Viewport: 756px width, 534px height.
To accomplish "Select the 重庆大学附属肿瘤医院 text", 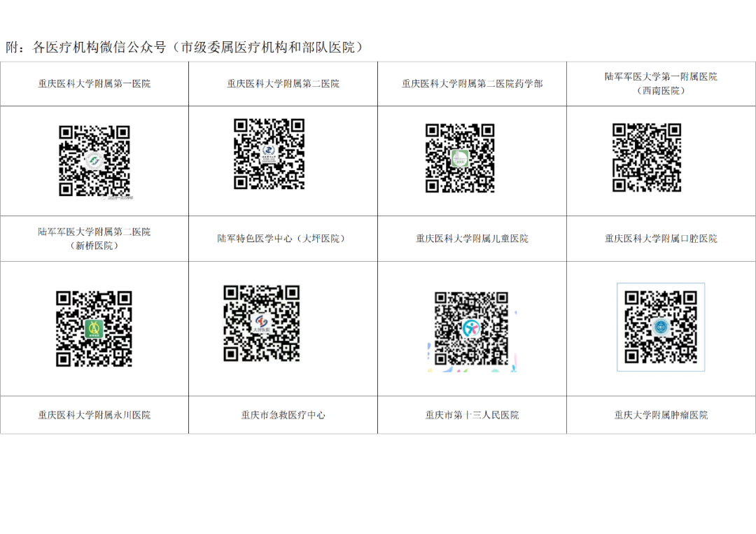I will coord(661,415).
